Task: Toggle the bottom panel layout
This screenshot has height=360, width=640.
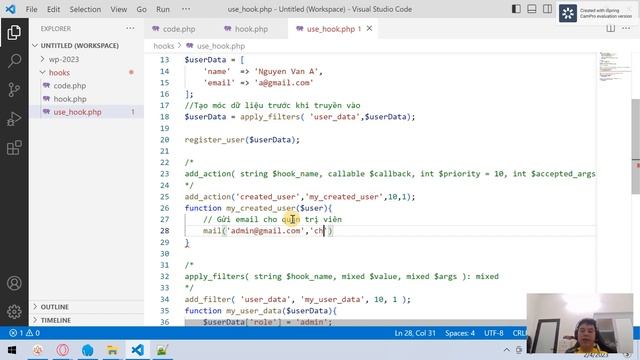Action: (x=531, y=9)
